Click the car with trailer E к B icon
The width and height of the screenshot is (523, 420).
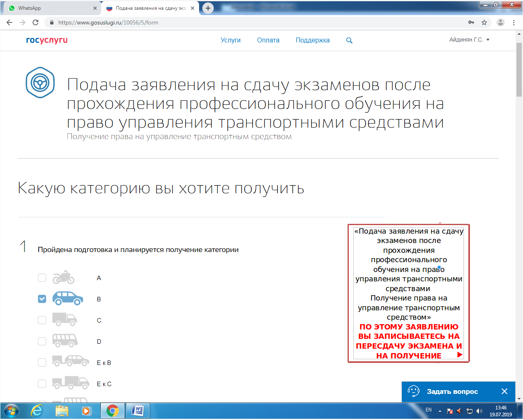point(71,361)
